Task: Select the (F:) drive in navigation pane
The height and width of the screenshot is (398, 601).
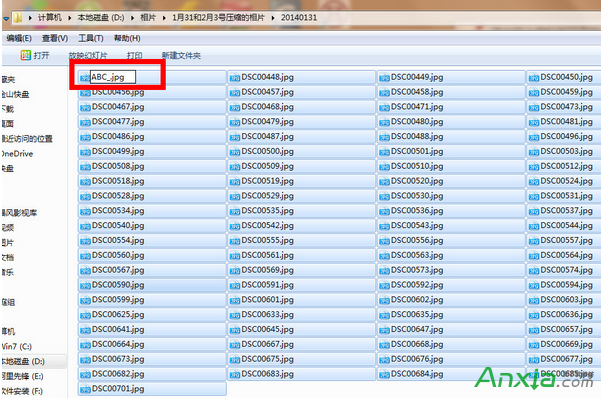Action: [x=22, y=391]
